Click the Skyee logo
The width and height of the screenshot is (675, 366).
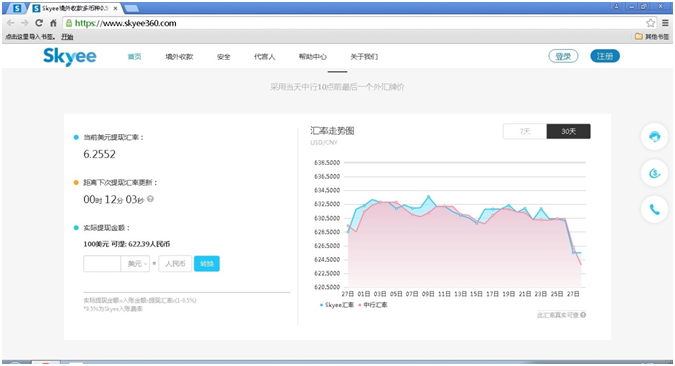(70, 56)
